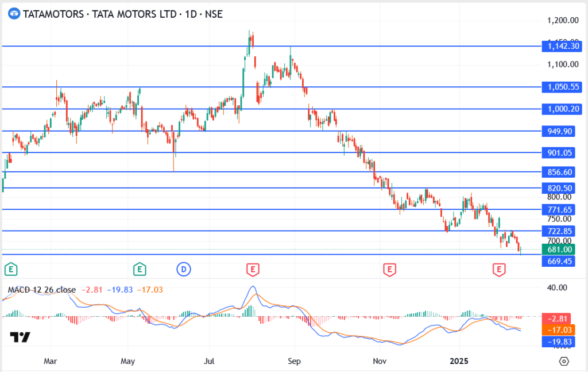Open the red earnings marker near August
This screenshot has width=588, height=372.
click(x=252, y=269)
